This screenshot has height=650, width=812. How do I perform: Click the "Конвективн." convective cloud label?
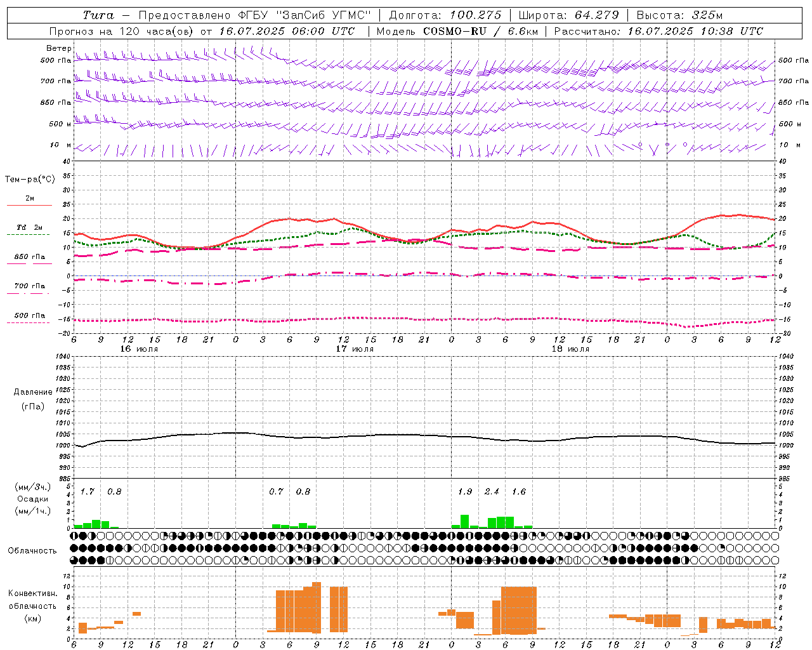[x=33, y=594]
